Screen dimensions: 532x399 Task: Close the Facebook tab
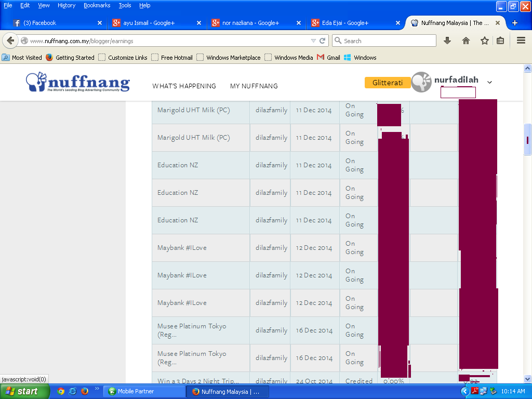click(100, 23)
